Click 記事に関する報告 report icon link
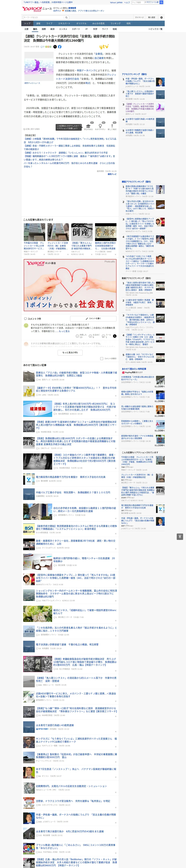This screenshot has height=868, width=186. (32, 129)
